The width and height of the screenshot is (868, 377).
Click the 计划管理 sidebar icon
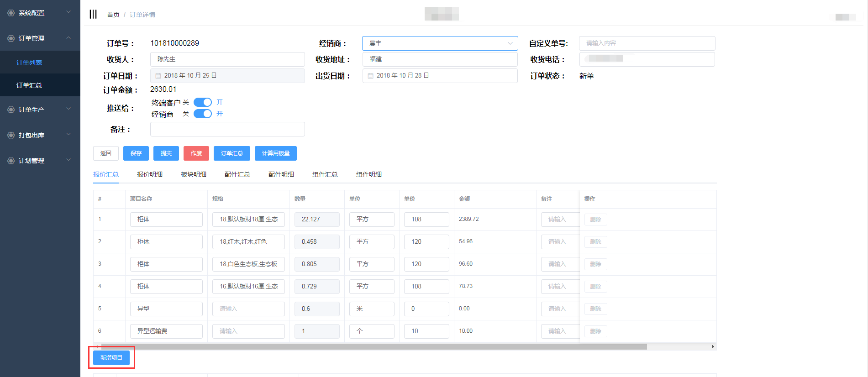[11, 161]
